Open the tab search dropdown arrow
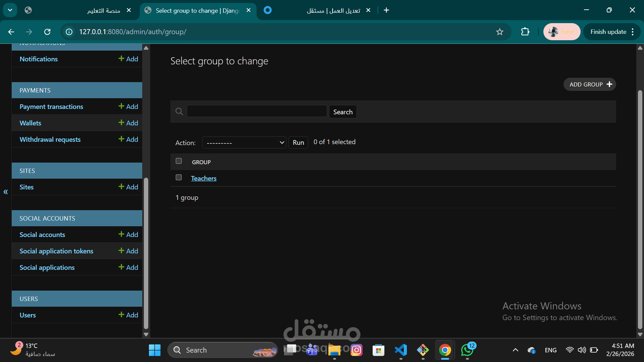 [10, 10]
